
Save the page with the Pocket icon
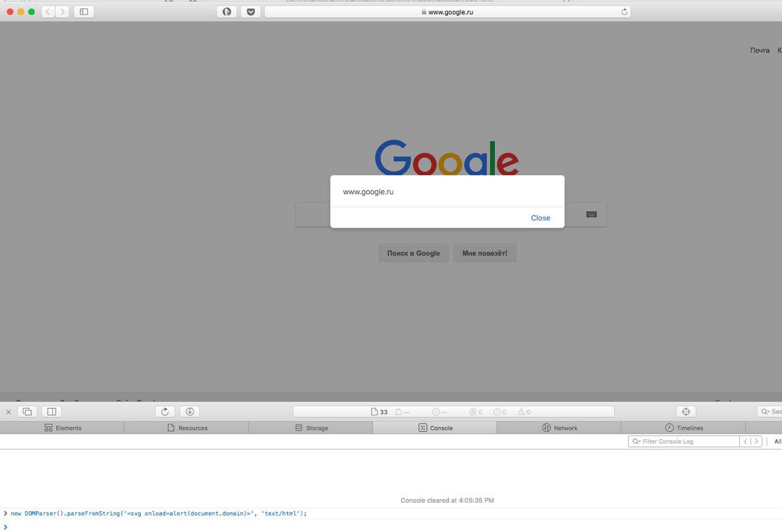pos(250,12)
